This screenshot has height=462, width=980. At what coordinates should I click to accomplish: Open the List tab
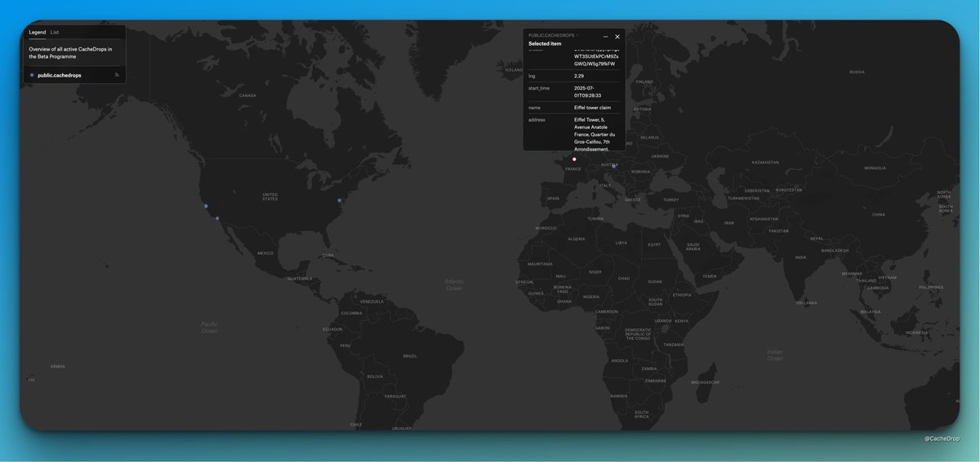pos(55,32)
